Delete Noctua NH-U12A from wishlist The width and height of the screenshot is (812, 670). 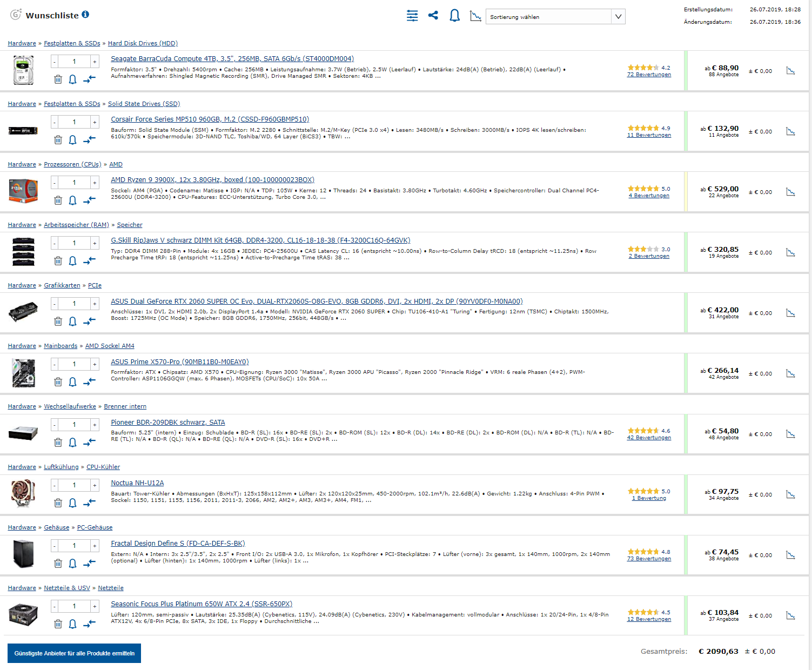pyautogui.click(x=58, y=503)
